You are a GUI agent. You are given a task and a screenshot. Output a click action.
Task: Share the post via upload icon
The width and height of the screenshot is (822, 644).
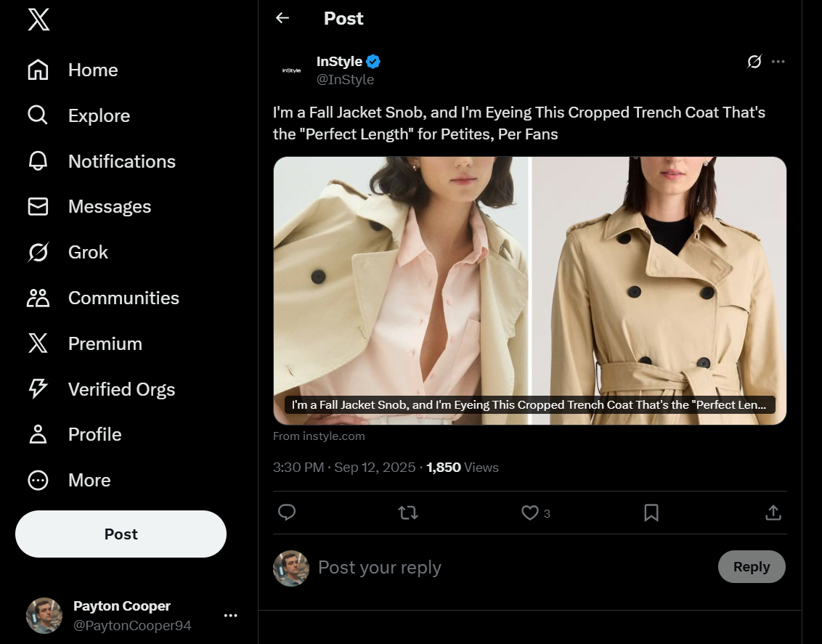[x=773, y=513]
